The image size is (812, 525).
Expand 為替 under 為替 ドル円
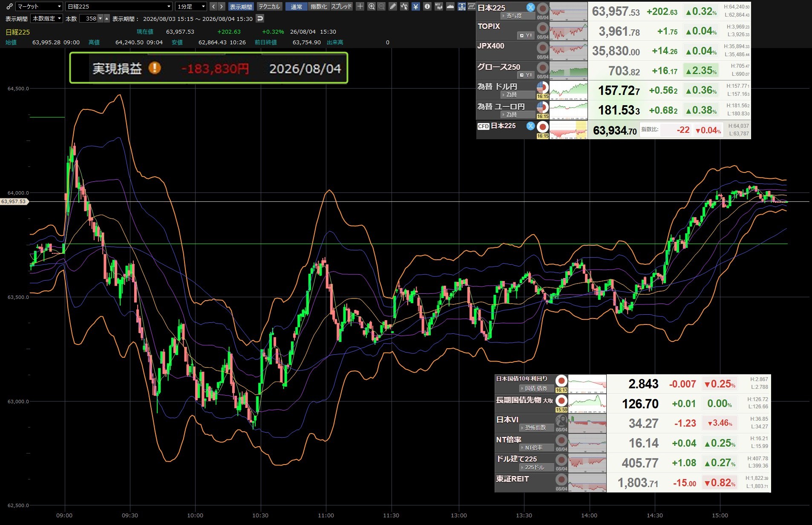[517, 95]
